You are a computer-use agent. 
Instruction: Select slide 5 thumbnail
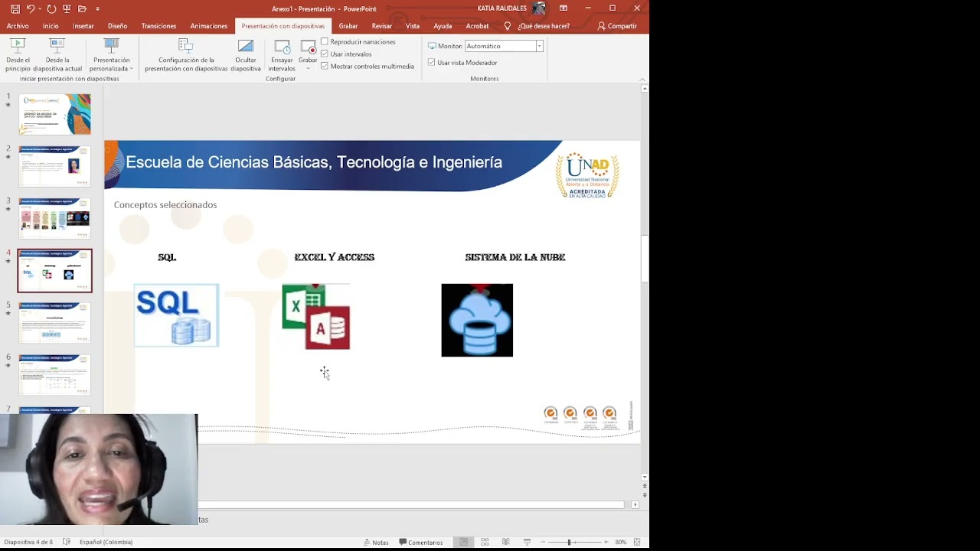point(54,322)
